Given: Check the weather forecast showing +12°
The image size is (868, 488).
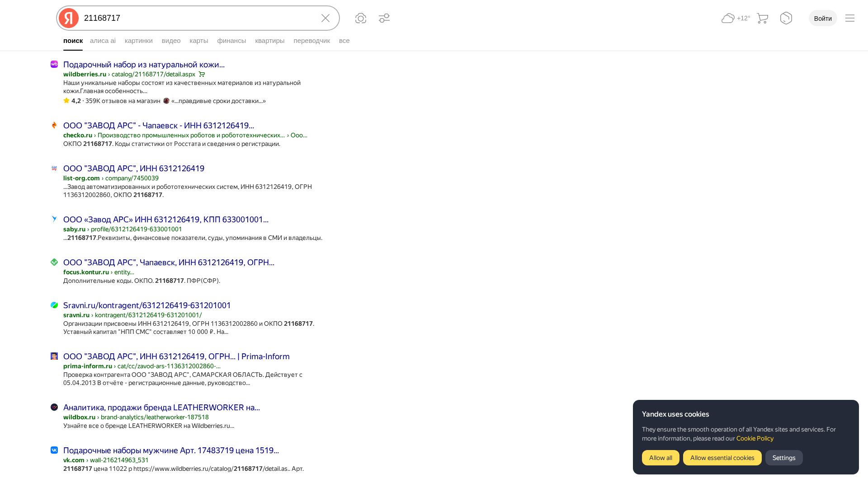Looking at the screenshot, I should click(735, 18).
